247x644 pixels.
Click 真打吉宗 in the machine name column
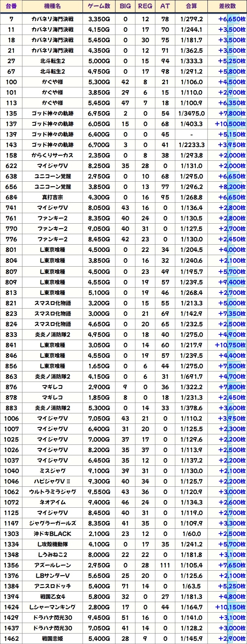tap(52, 197)
